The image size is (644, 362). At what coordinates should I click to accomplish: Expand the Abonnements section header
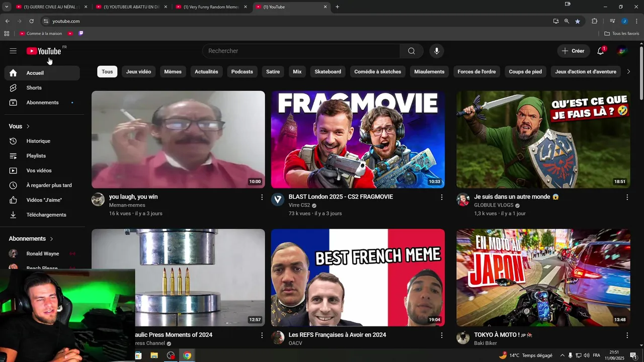(x=31, y=239)
